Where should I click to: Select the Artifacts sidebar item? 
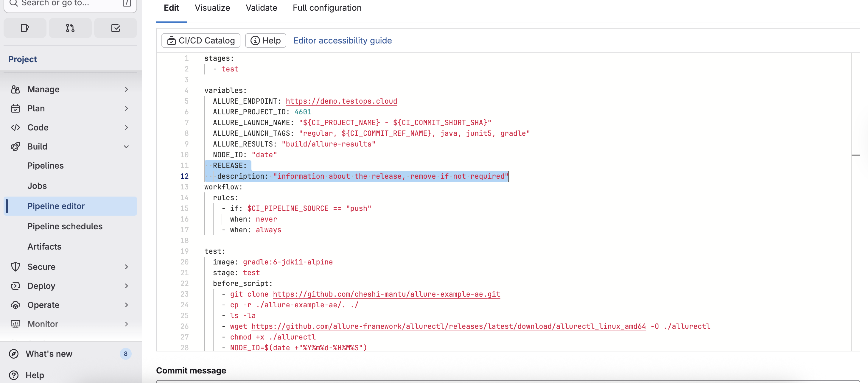44,246
